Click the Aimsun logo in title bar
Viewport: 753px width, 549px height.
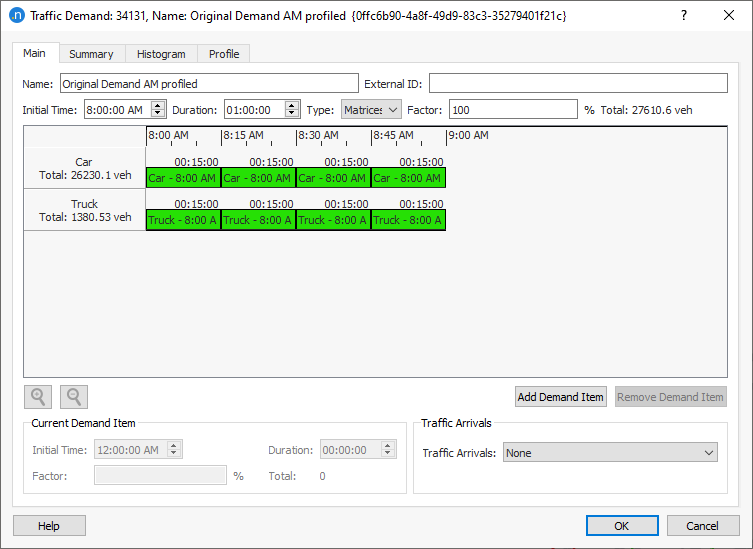click(17, 15)
